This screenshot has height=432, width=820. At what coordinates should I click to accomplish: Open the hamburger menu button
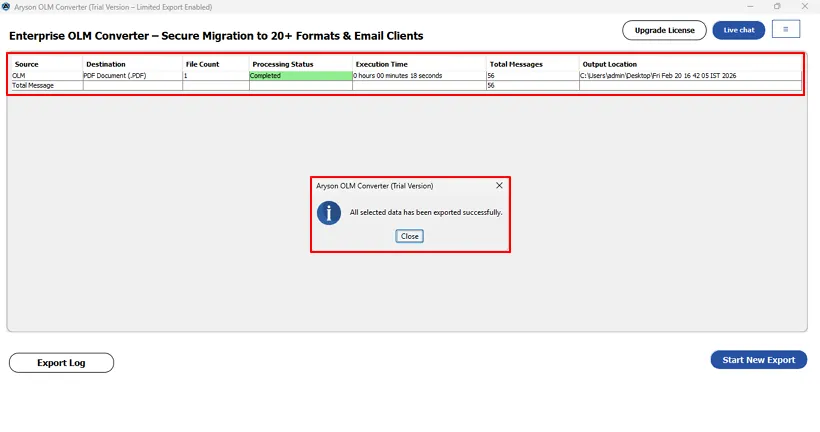click(785, 29)
